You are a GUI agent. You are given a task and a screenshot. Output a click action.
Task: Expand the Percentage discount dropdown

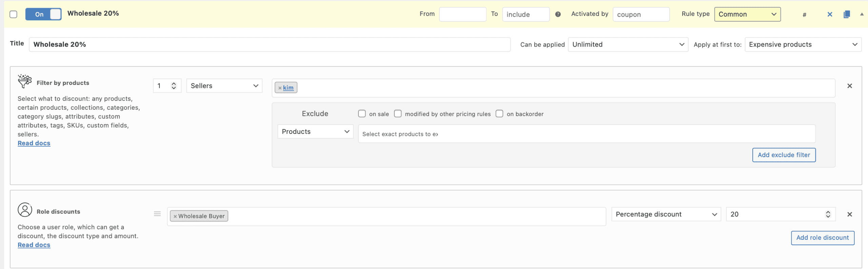[666, 214]
